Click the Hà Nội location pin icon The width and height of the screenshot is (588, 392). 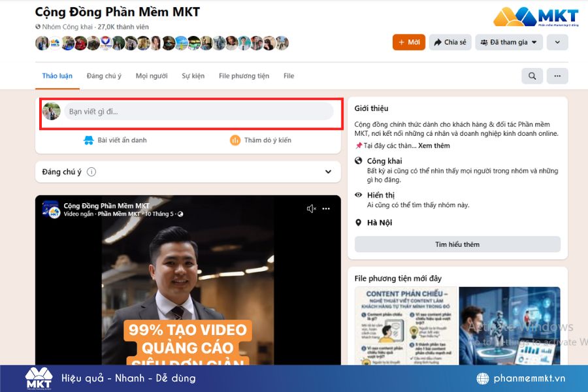(x=359, y=222)
